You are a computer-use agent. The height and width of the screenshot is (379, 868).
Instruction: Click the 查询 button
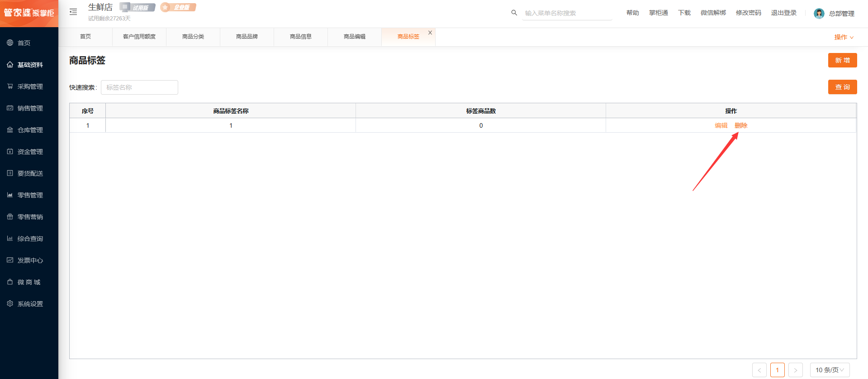click(x=843, y=87)
